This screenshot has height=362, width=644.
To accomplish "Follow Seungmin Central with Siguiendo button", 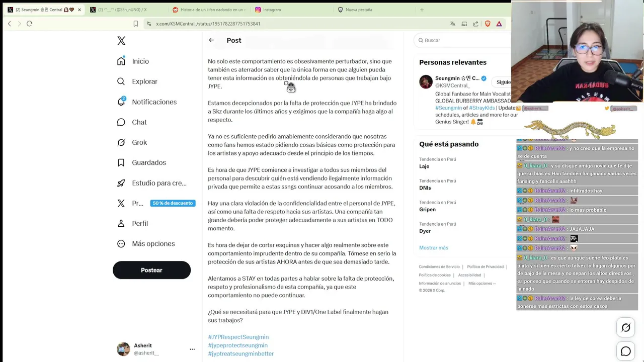I will click(502, 82).
